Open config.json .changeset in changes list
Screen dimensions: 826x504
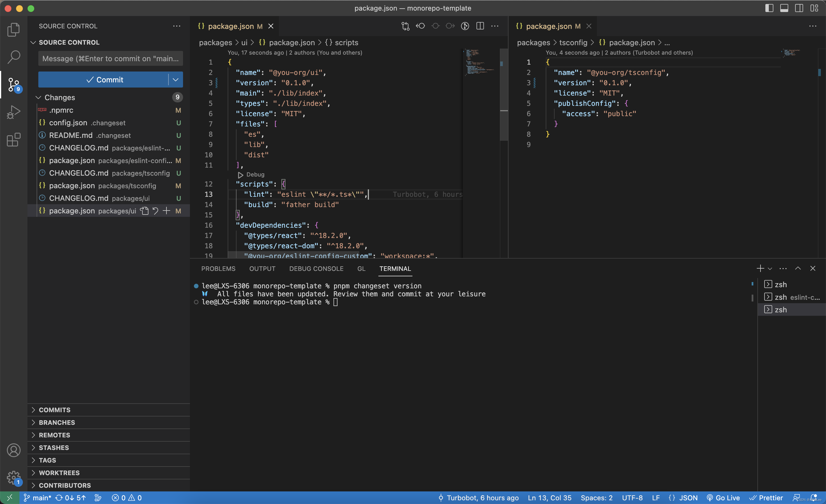click(109, 123)
